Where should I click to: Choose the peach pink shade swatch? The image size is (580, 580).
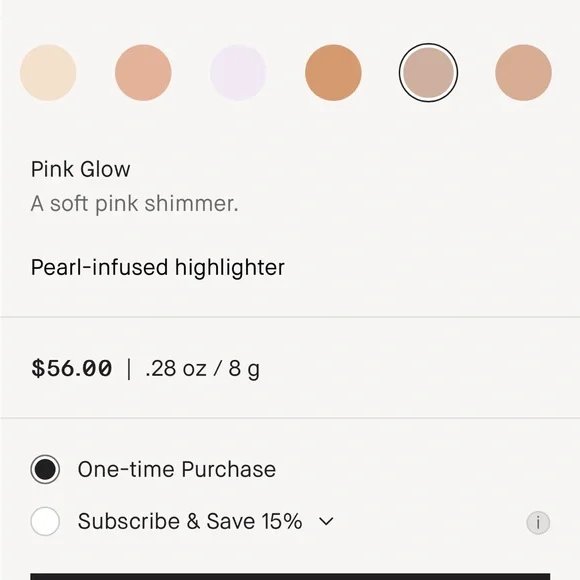click(x=143, y=72)
